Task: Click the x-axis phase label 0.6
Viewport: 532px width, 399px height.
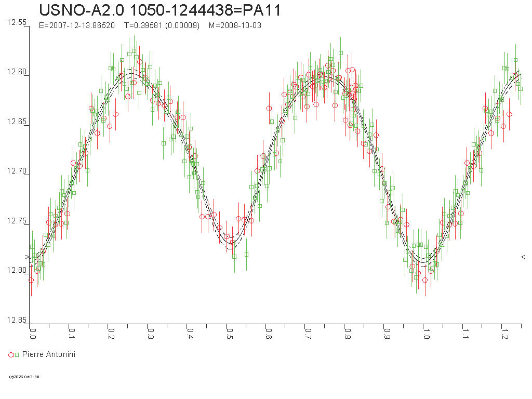Action: [269, 334]
